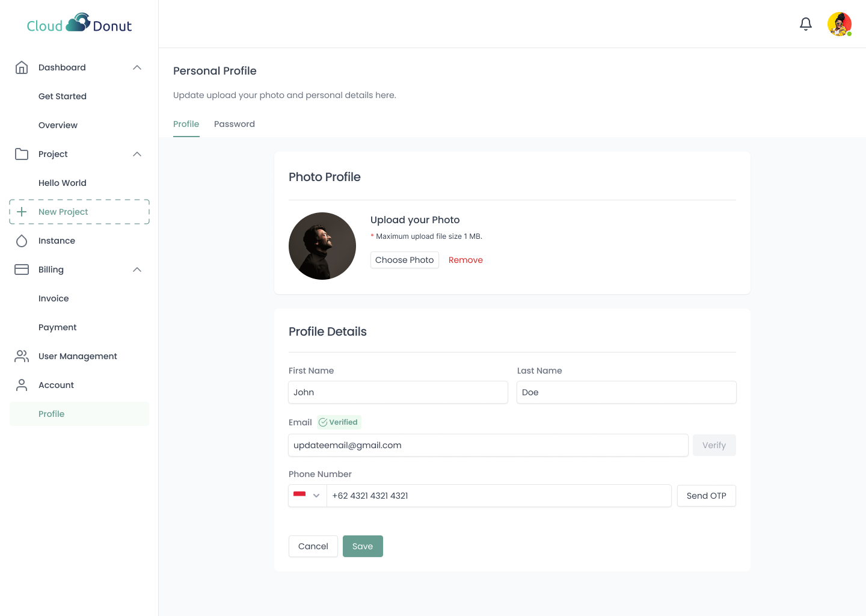Open the phone country flag dropdown
The image size is (866, 616).
[307, 496]
